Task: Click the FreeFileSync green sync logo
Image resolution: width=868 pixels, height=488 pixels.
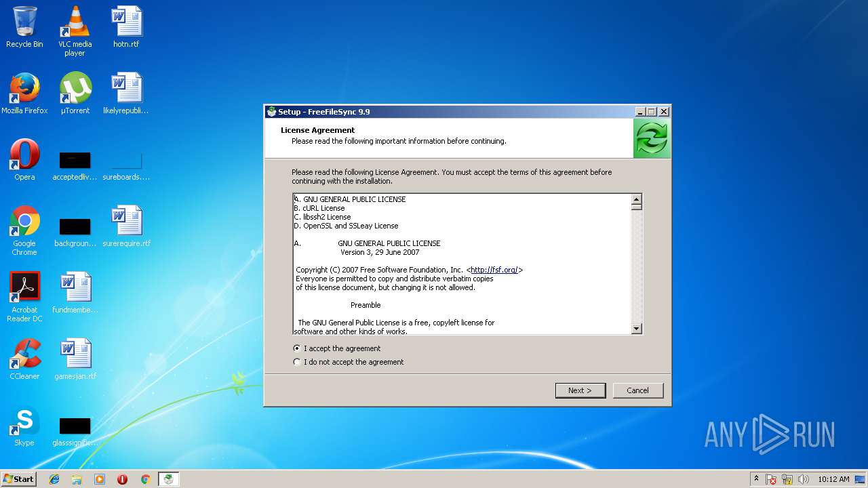Action: point(652,139)
